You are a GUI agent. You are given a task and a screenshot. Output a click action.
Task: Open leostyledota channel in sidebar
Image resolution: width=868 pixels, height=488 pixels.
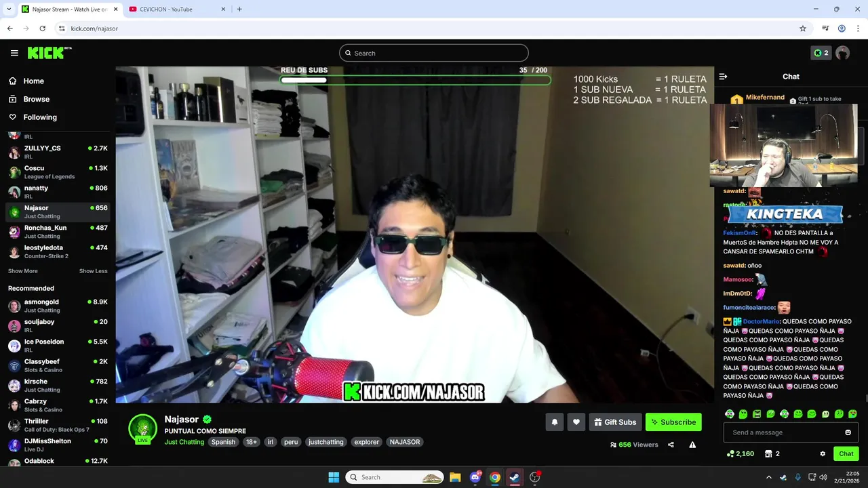(x=58, y=251)
